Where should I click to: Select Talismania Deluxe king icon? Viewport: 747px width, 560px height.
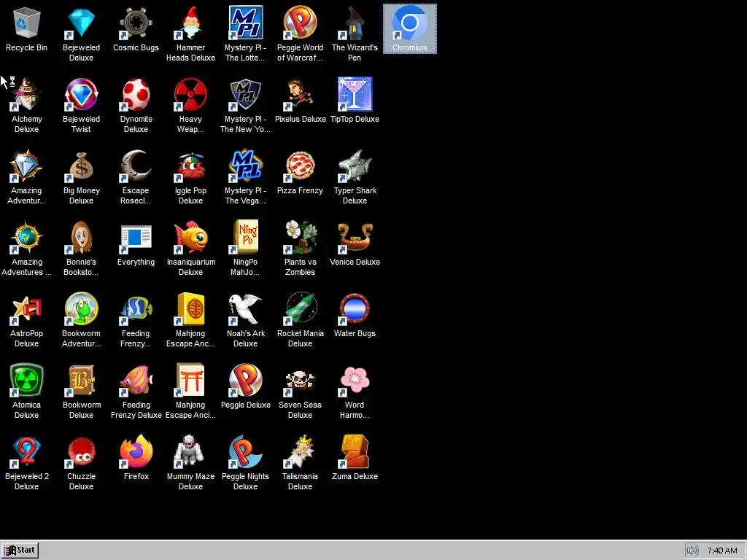[x=300, y=451]
